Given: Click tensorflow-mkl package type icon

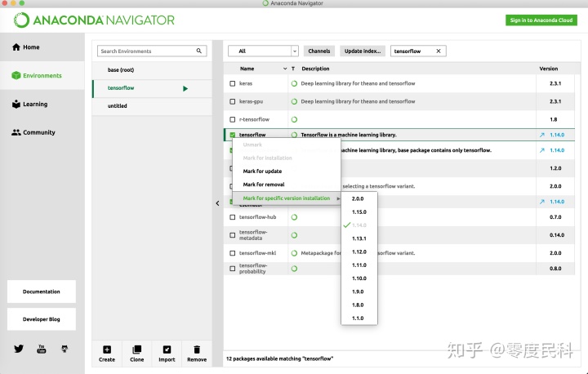Looking at the screenshot, I should [x=294, y=253].
